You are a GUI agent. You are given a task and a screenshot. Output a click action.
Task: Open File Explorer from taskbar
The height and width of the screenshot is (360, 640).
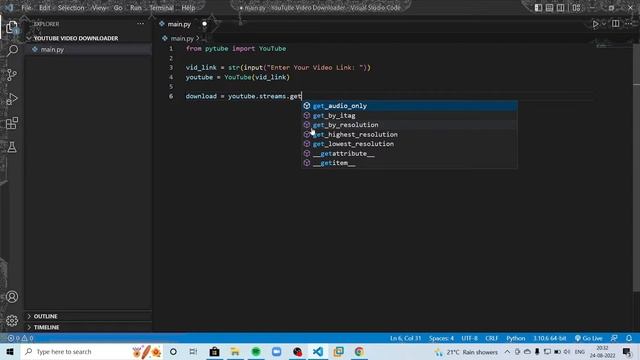coord(235,352)
